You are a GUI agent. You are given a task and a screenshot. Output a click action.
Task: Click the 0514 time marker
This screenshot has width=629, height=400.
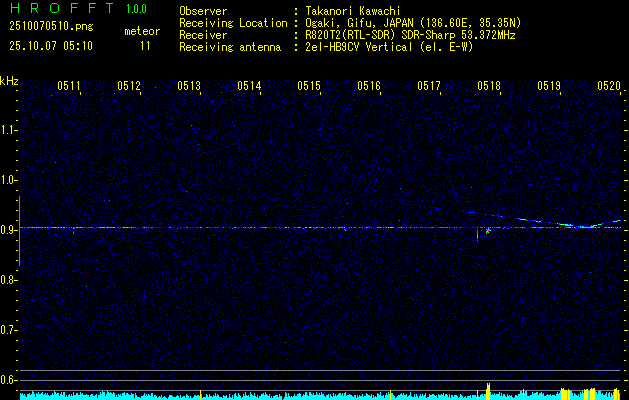coord(249,86)
